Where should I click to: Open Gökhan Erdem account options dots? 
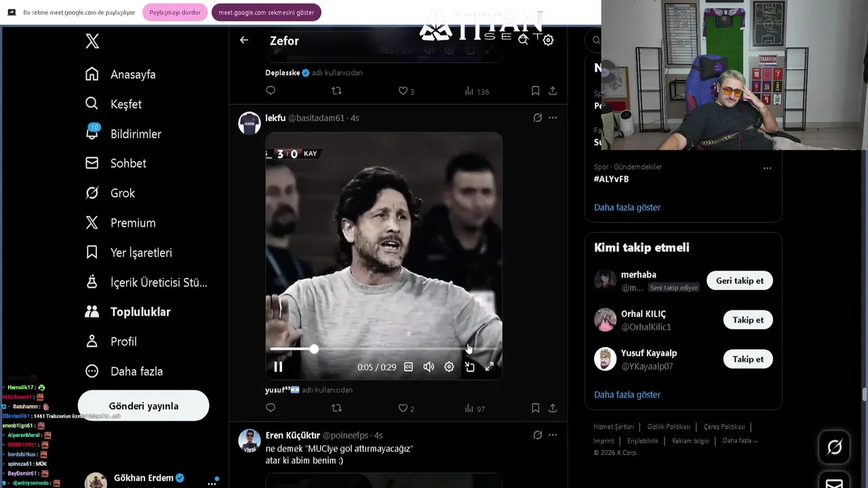pyautogui.click(x=212, y=483)
